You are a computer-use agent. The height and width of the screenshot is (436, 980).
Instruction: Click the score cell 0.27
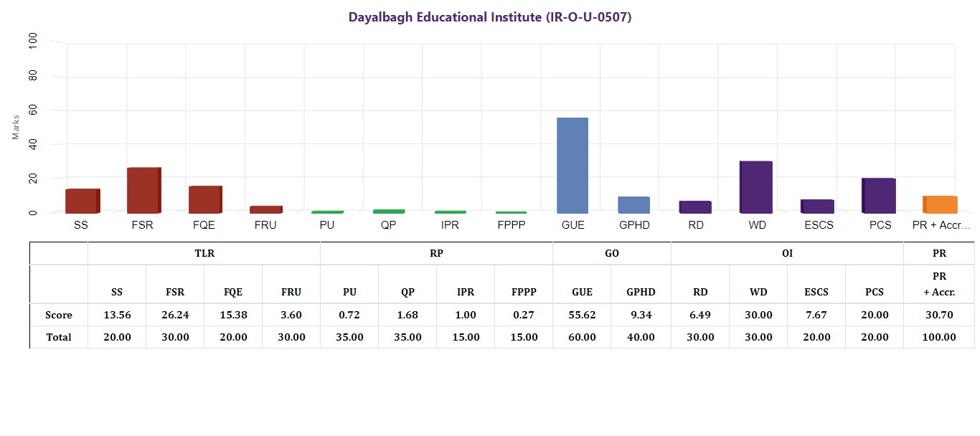tap(524, 315)
